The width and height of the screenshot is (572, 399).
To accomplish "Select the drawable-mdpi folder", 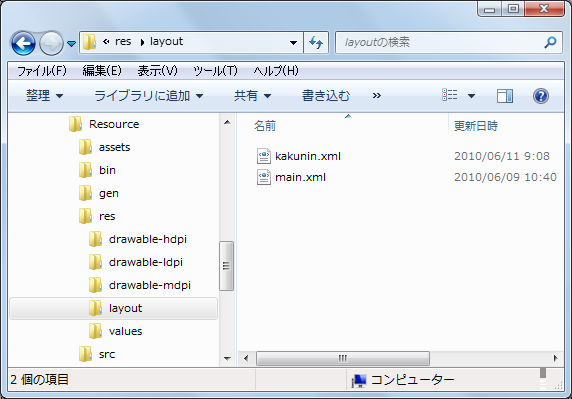I will click(150, 285).
